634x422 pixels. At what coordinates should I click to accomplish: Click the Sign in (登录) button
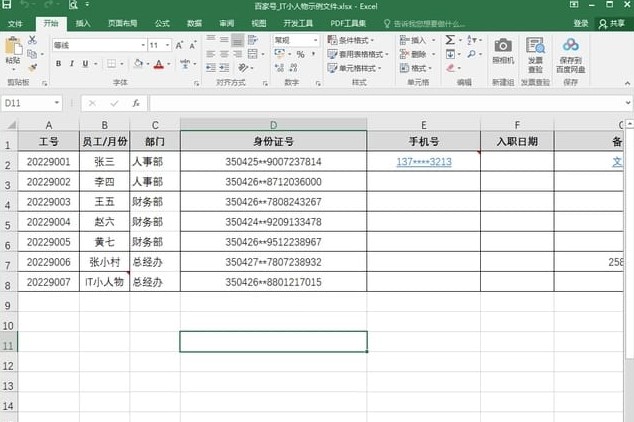(x=581, y=23)
